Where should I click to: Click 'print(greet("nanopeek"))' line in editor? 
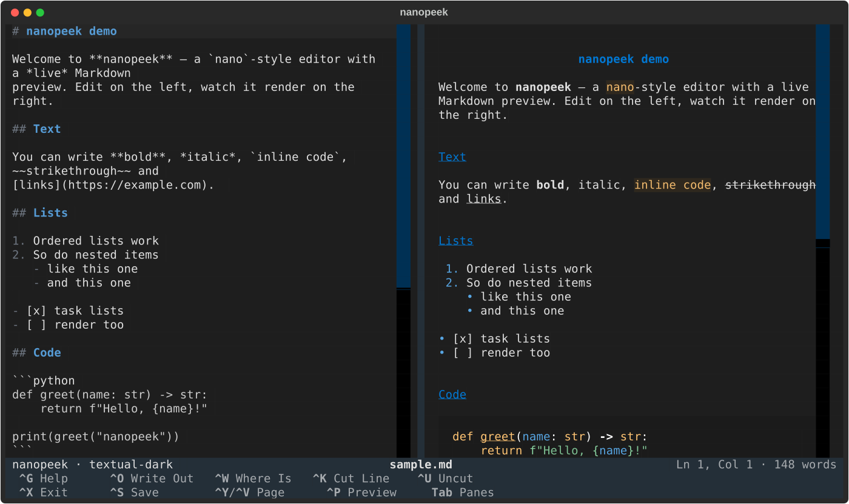pos(96,436)
